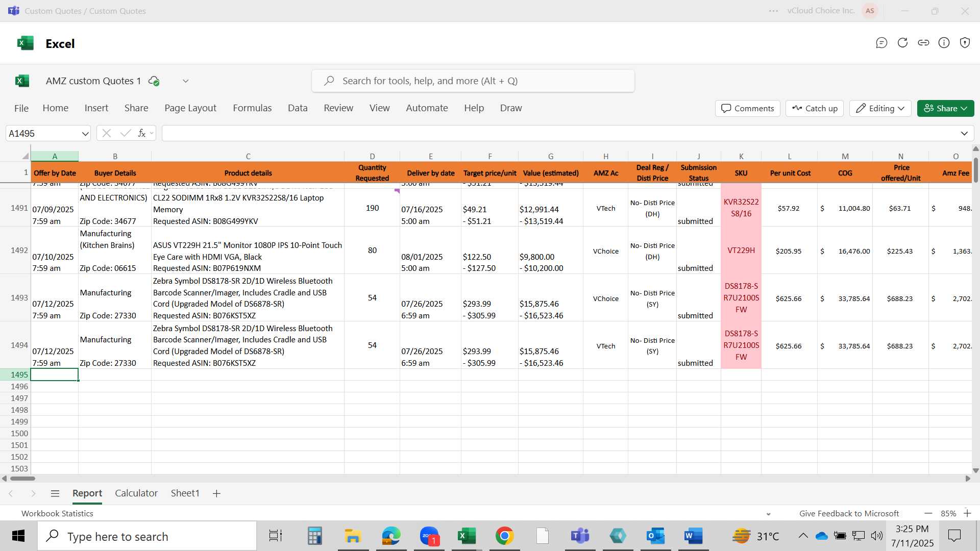Click the Windows taskbar search box
Image resolution: width=980 pixels, height=551 pixels.
(x=147, y=536)
